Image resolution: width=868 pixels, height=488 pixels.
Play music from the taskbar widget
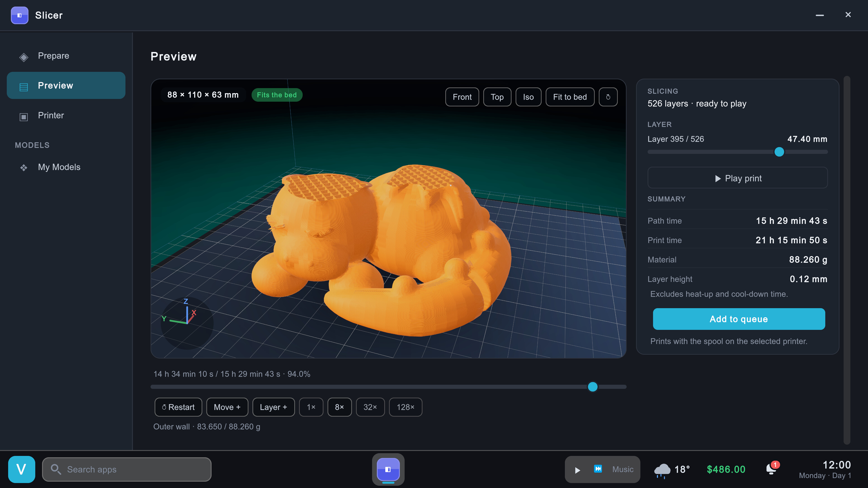coord(577,470)
